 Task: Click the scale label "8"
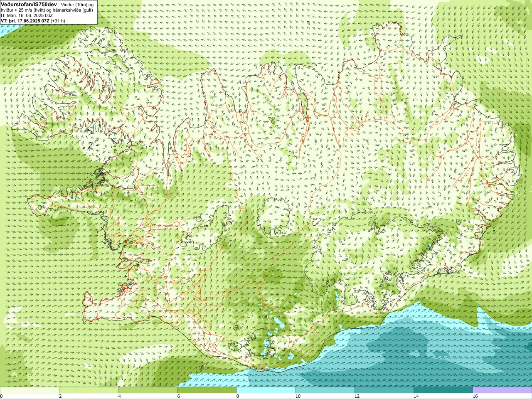[238, 396]
